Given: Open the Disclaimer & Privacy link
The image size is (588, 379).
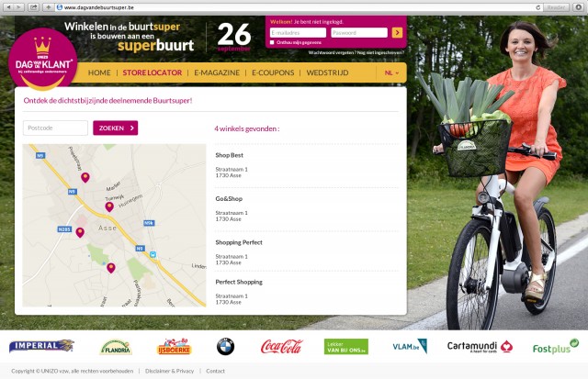Looking at the screenshot, I should pyautogui.click(x=169, y=371).
